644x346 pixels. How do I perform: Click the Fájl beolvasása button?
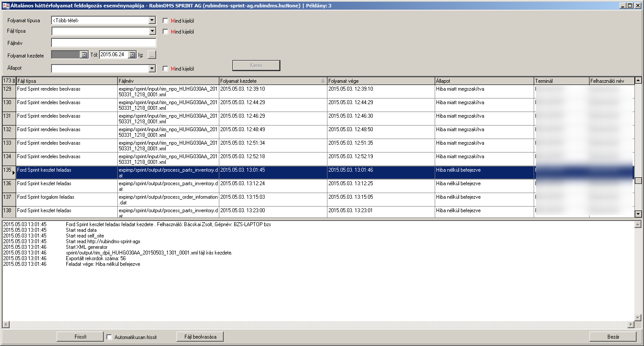pyautogui.click(x=200, y=337)
